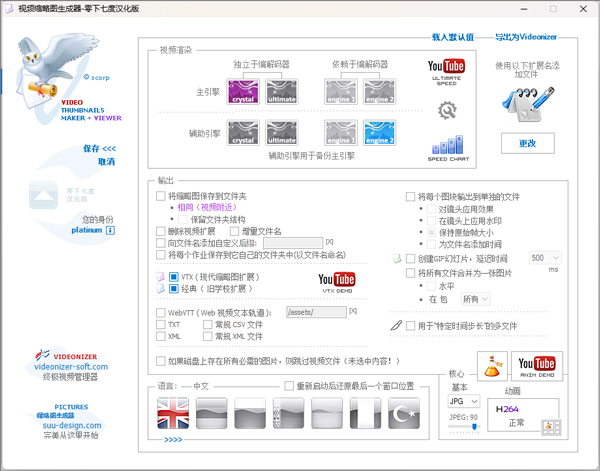Click the H264 animation format box
This screenshot has height=471, width=600.
pos(523,415)
